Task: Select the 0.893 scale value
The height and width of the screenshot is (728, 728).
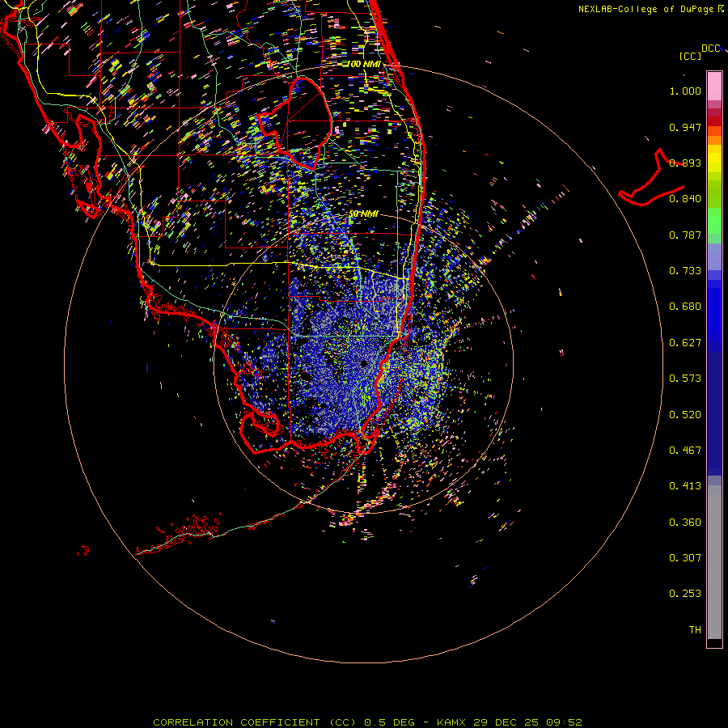Action: click(x=685, y=163)
